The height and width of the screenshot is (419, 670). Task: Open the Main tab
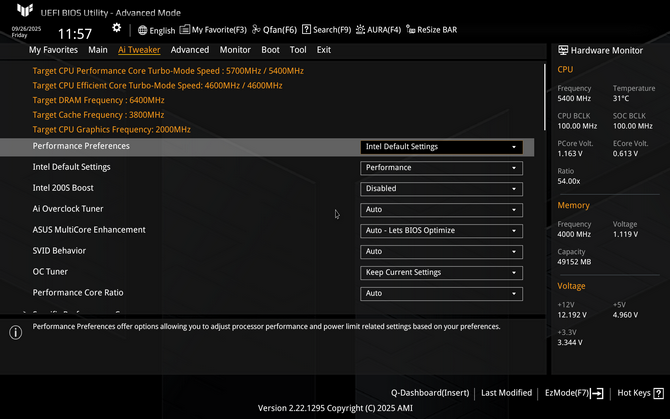pyautogui.click(x=98, y=50)
